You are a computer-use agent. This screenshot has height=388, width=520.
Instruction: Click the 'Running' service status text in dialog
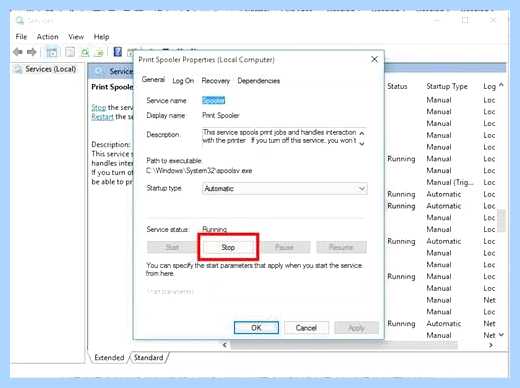coord(215,229)
